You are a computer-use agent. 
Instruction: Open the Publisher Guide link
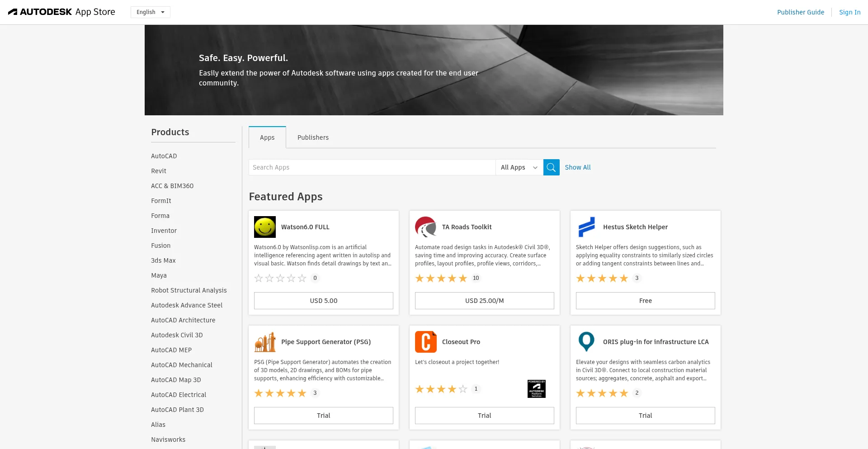pos(800,12)
